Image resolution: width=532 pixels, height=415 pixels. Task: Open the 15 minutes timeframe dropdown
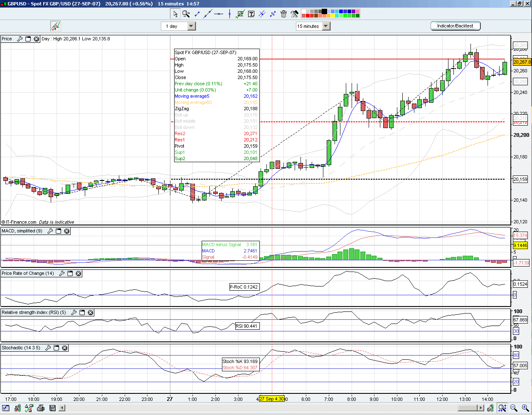click(326, 26)
